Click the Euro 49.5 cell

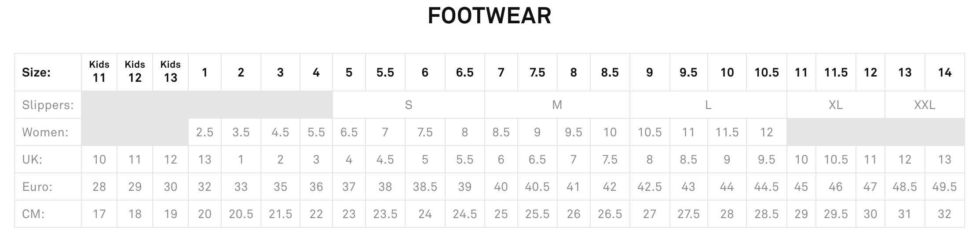click(944, 187)
